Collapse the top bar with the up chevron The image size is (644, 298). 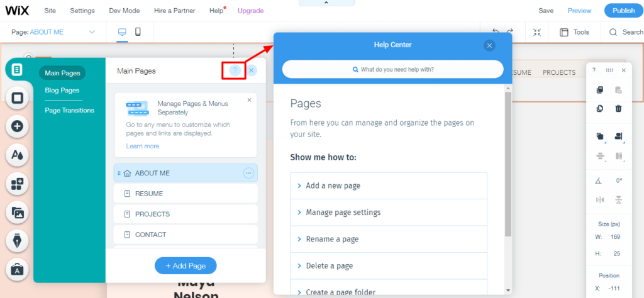click(326, 3)
